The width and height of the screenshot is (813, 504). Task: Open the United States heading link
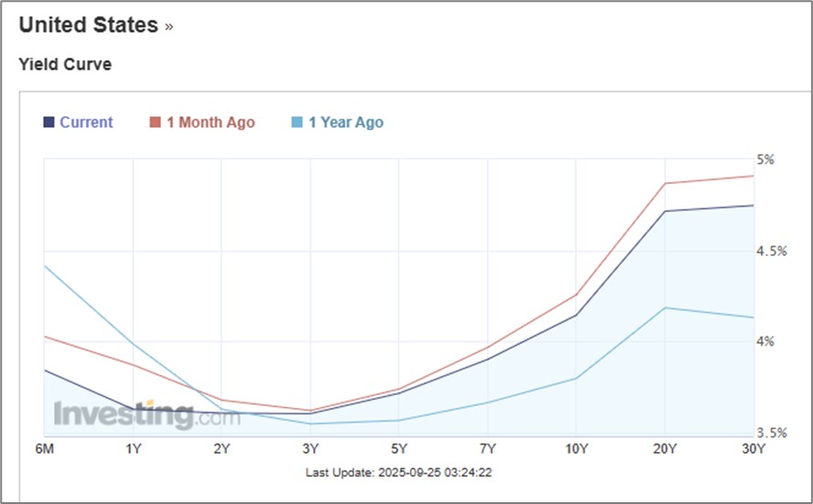coord(88,25)
